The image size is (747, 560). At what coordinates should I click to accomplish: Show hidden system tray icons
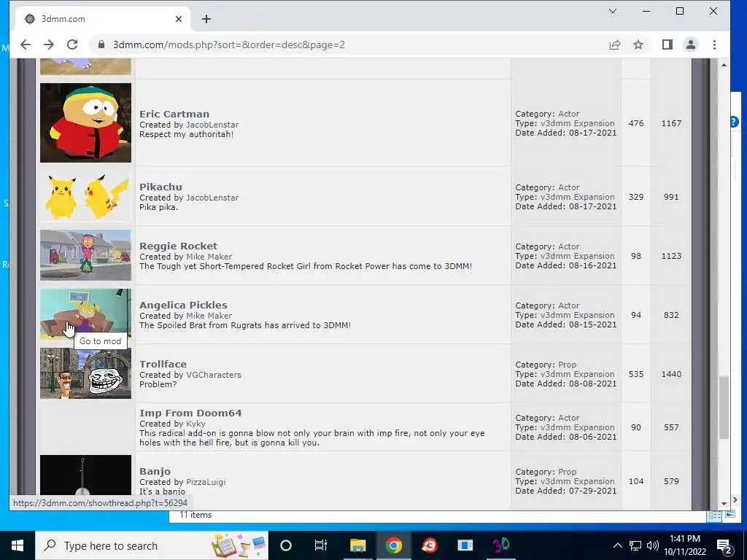pos(617,545)
